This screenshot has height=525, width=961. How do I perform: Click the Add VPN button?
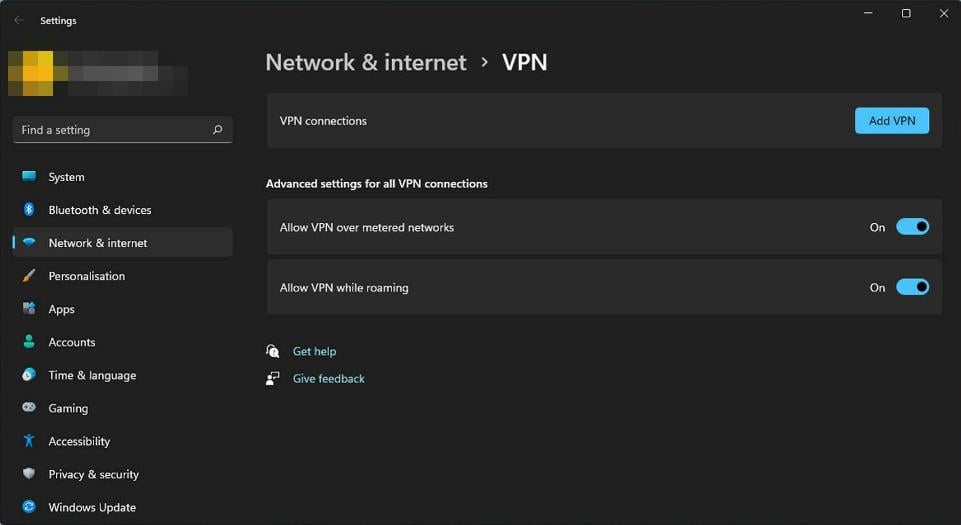(891, 121)
